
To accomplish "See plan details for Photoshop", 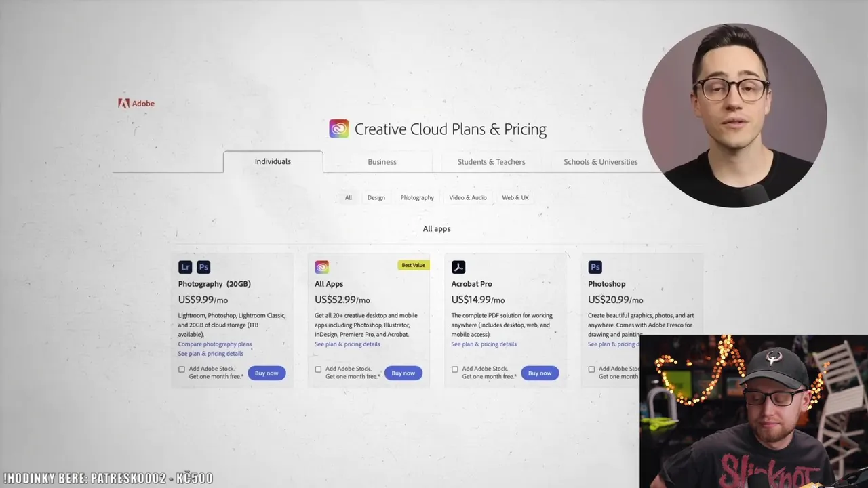I will tap(613, 344).
